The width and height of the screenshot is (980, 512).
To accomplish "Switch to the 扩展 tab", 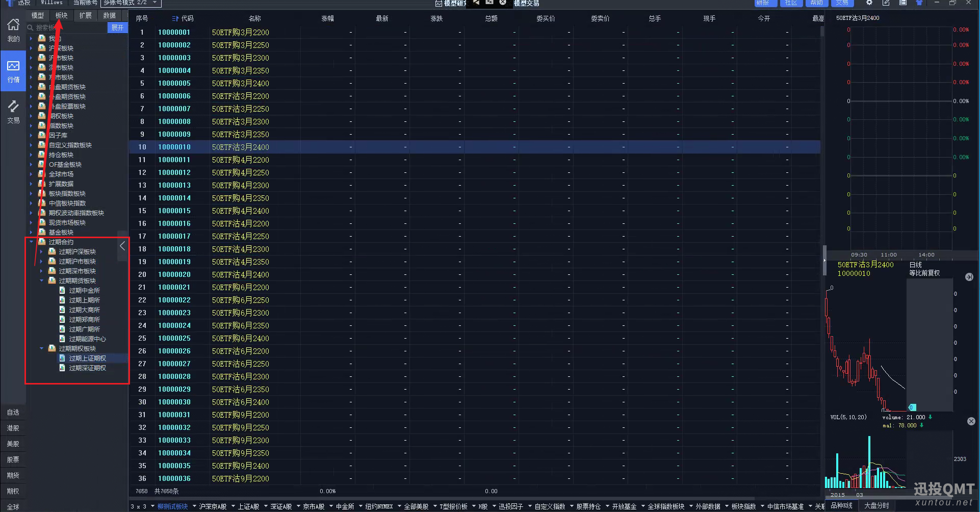I will 86,16.
